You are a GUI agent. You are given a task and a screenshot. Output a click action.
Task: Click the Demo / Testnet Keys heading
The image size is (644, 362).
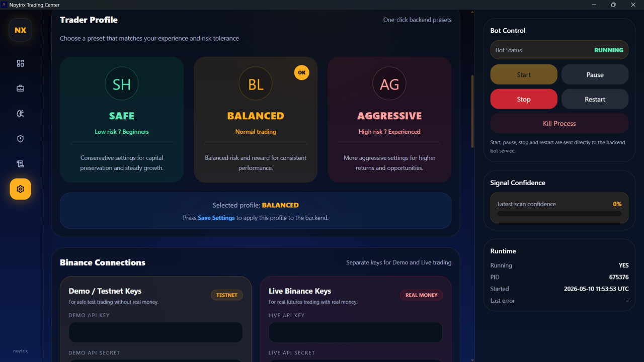105,291
